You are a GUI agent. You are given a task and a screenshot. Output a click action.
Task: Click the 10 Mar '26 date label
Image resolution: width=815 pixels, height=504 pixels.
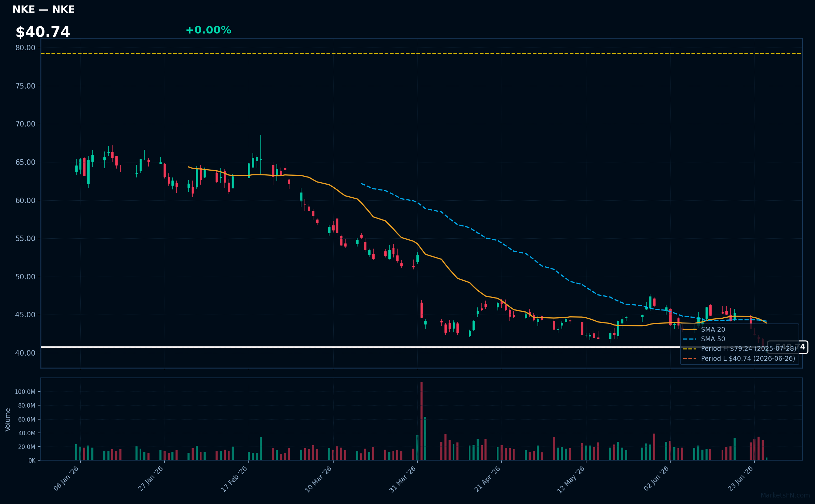pyautogui.click(x=318, y=479)
